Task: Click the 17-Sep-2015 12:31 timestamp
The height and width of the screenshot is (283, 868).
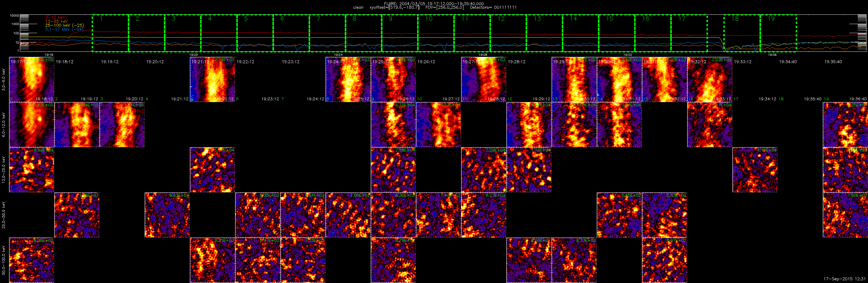Action: (x=844, y=278)
